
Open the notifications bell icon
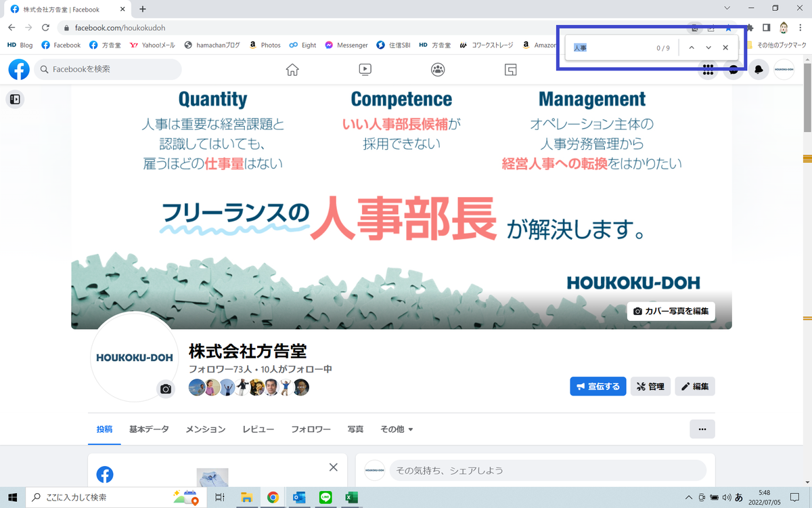coord(759,69)
